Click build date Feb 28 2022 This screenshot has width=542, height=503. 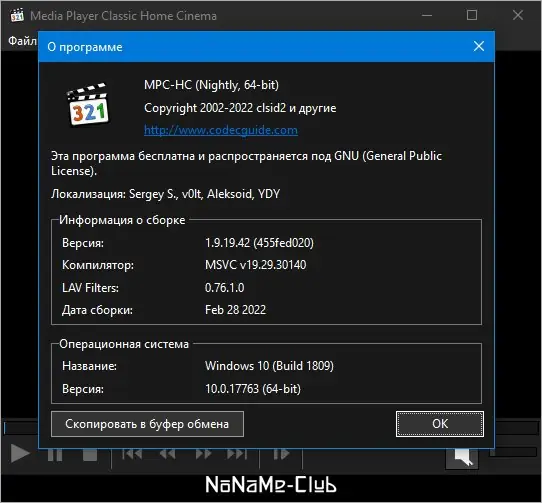(x=235, y=310)
